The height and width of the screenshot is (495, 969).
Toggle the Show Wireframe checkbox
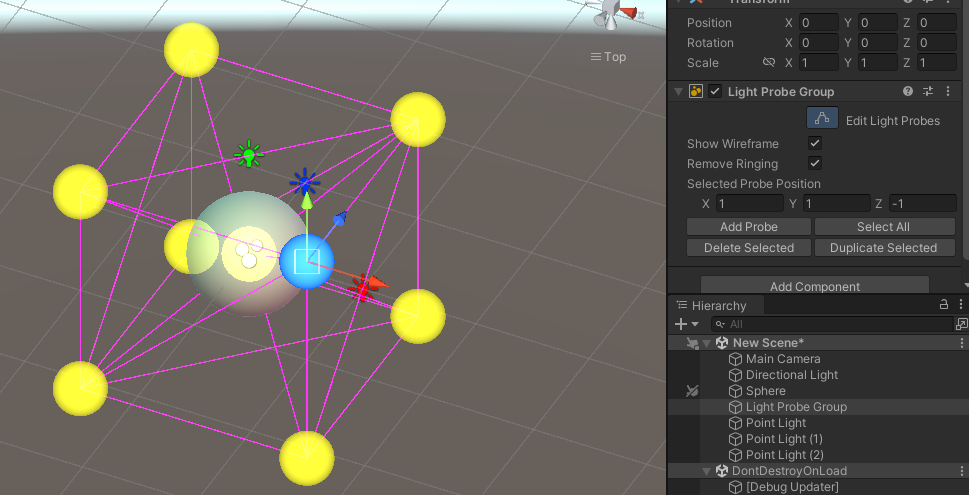[815, 143]
